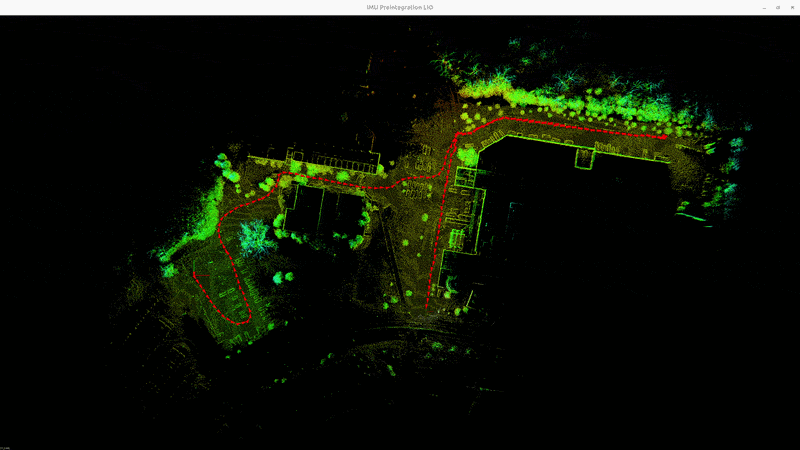Maximize the IMU Preintegration LIO window
Screen dimensions: 800x450
778,7
